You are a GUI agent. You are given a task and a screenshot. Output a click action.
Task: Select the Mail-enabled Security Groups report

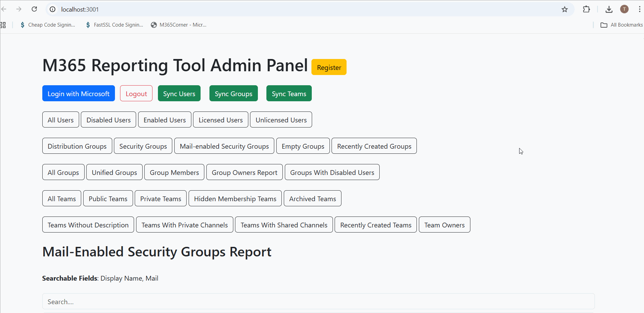pyautogui.click(x=224, y=146)
